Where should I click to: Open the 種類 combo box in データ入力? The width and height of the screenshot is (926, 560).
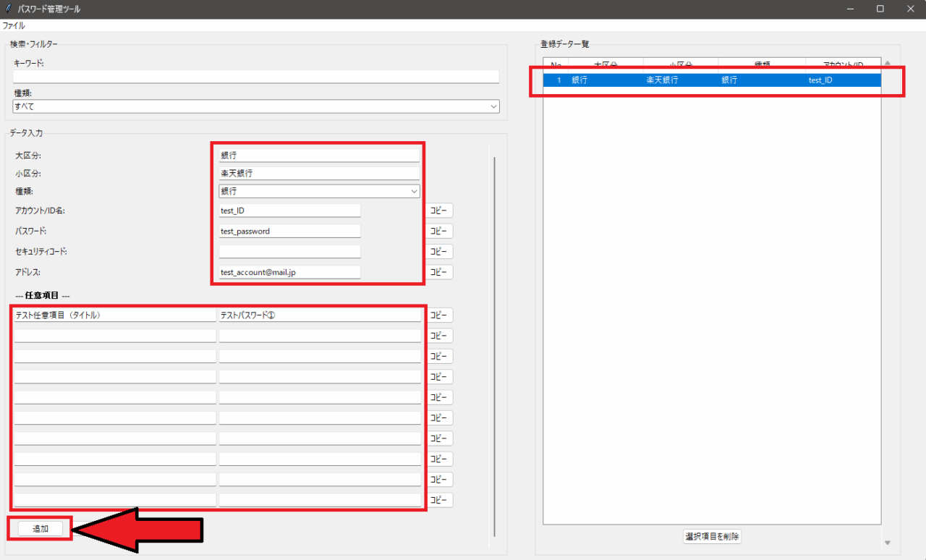[319, 191]
